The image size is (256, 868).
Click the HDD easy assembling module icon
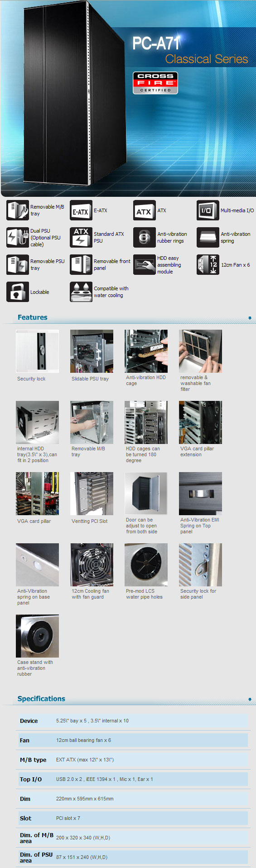pos(145,265)
